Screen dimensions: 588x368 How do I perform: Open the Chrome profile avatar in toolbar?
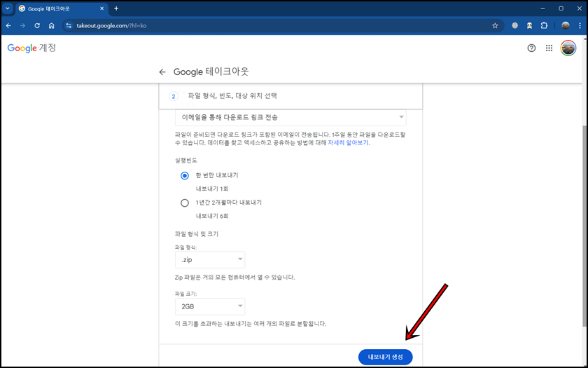click(x=566, y=25)
